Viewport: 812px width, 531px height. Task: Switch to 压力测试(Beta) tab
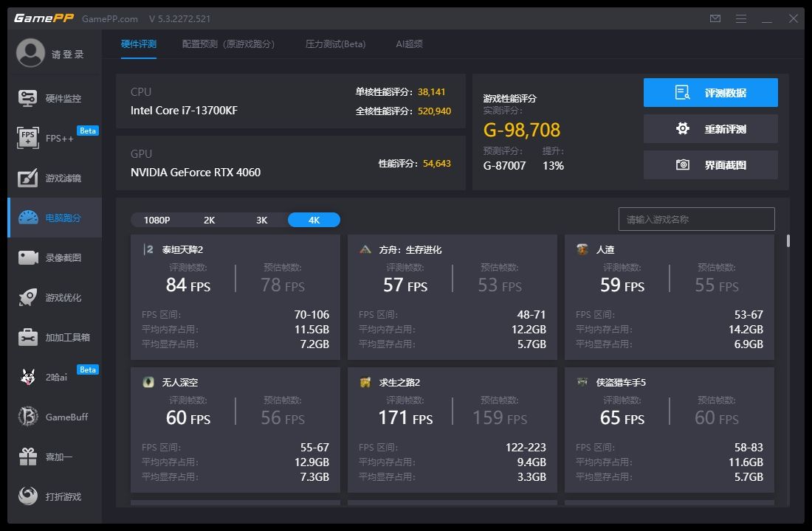pyautogui.click(x=336, y=44)
